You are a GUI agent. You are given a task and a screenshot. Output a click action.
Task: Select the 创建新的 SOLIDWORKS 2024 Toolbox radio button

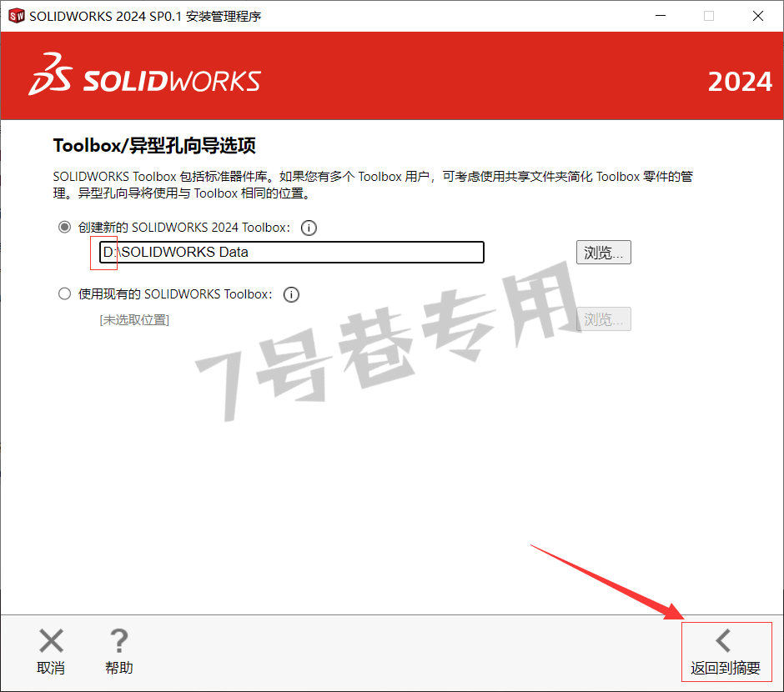[x=64, y=228]
